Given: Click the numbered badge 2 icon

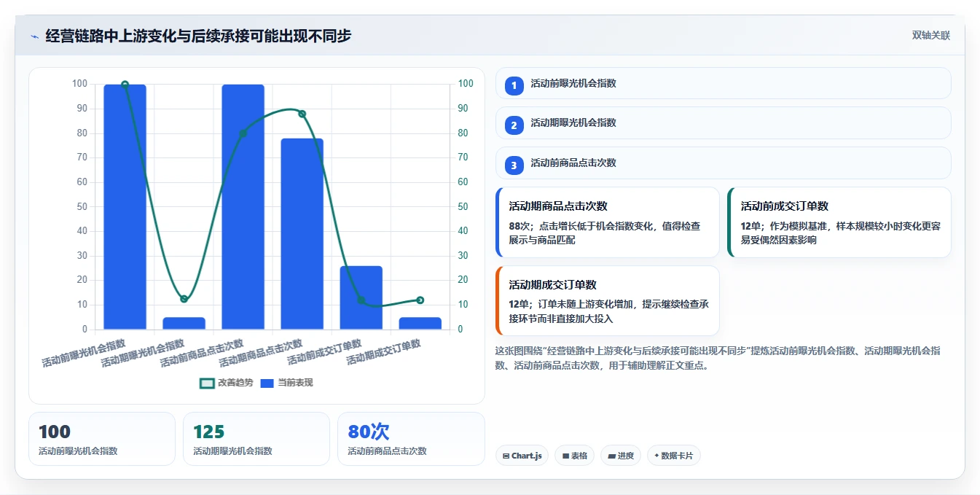Looking at the screenshot, I should (x=514, y=125).
